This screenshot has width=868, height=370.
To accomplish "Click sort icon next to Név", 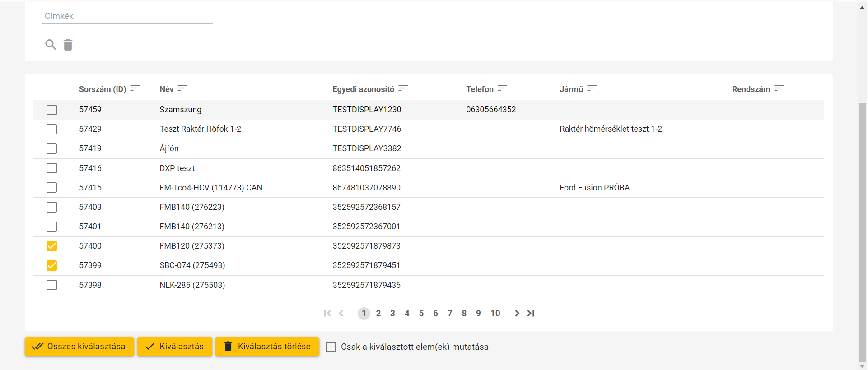I will tap(182, 88).
